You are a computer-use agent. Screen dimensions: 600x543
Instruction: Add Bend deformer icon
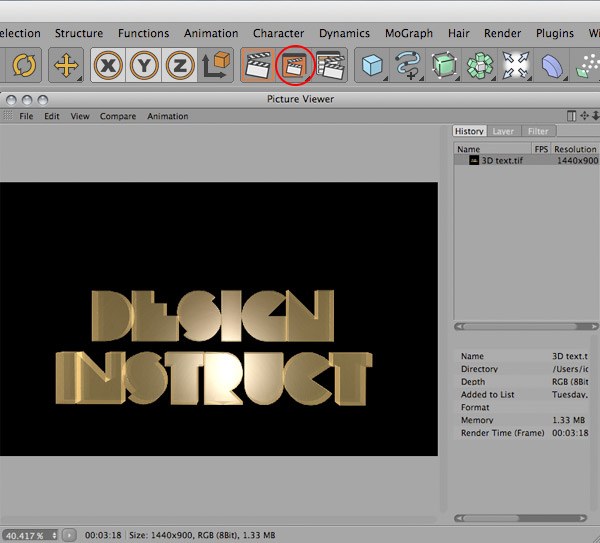click(552, 66)
